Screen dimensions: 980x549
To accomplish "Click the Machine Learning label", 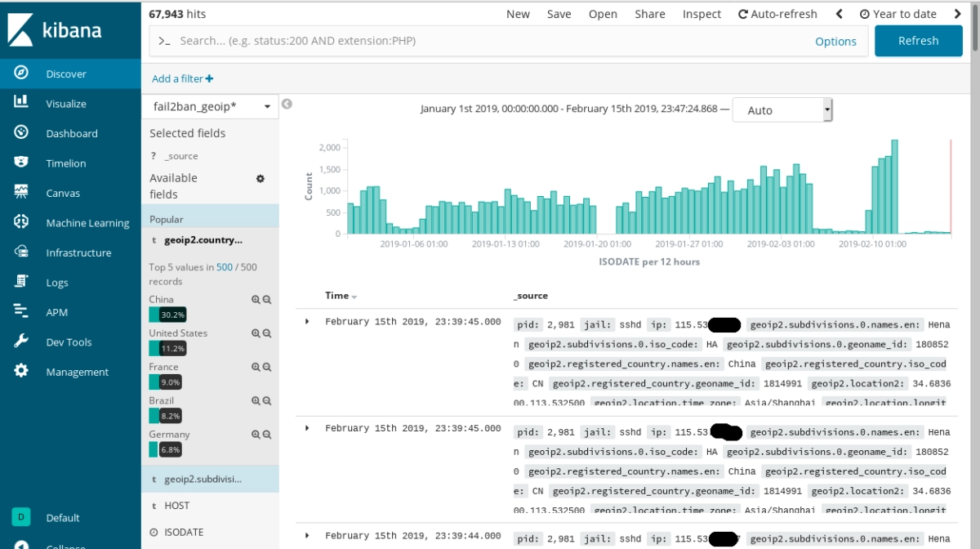I will [x=87, y=223].
